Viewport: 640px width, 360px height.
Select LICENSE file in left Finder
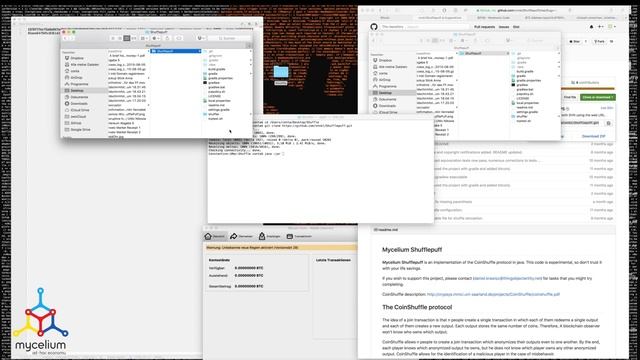click(214, 96)
